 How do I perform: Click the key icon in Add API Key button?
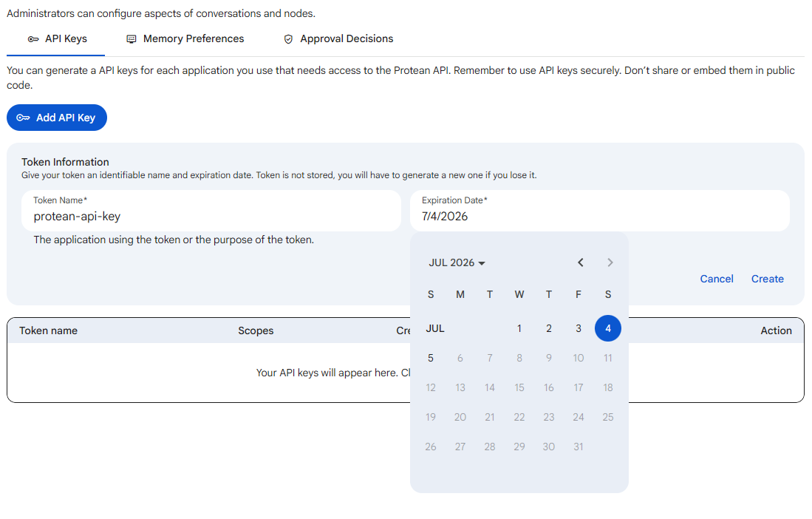point(24,118)
